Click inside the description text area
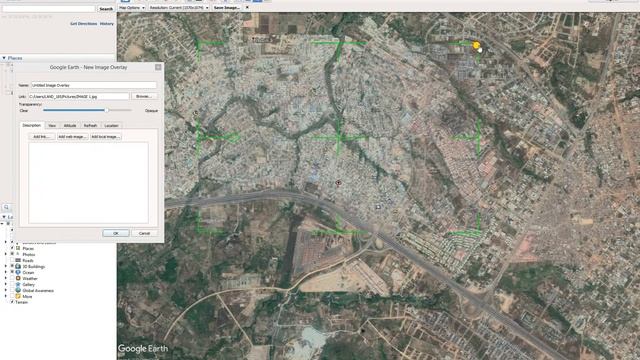This screenshot has height=360, width=640. click(x=88, y=182)
